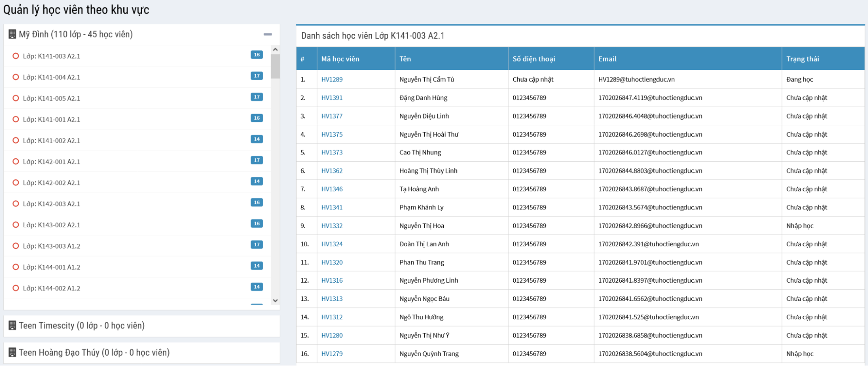The height and width of the screenshot is (366, 868).
Task: Click the 14 badge for class K141-002 A2.1
Action: 257,139
